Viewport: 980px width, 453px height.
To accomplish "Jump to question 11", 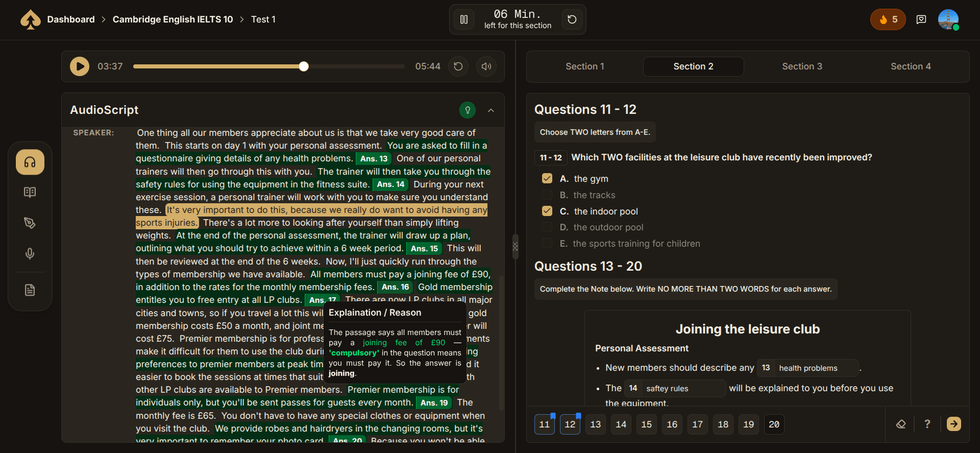I will 545,424.
